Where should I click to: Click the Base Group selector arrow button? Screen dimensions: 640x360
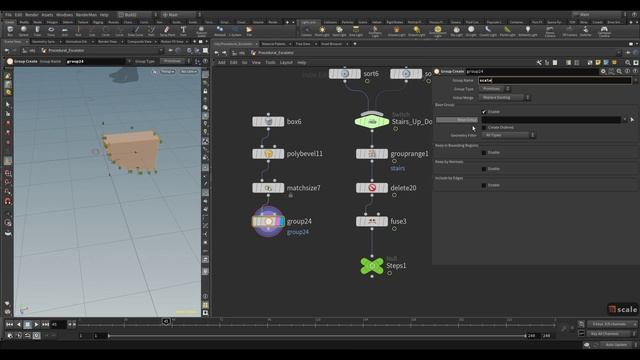click(x=632, y=120)
